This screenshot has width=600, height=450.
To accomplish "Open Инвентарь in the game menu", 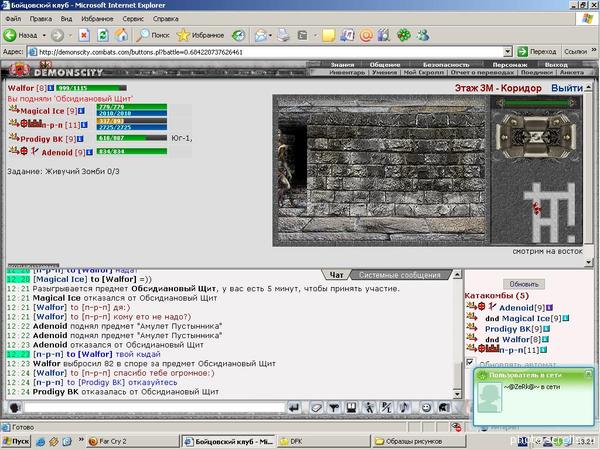I will pos(347,72).
